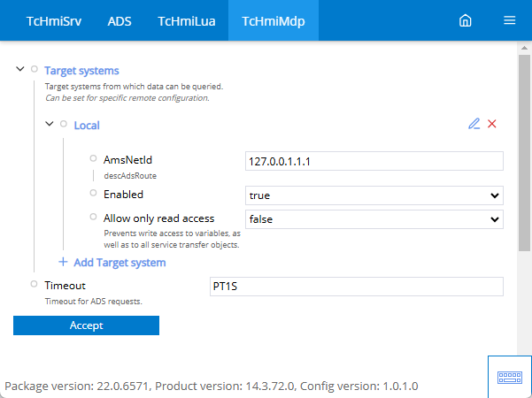
Task: Toggle the circle next to Timeout
Action: click(34, 284)
